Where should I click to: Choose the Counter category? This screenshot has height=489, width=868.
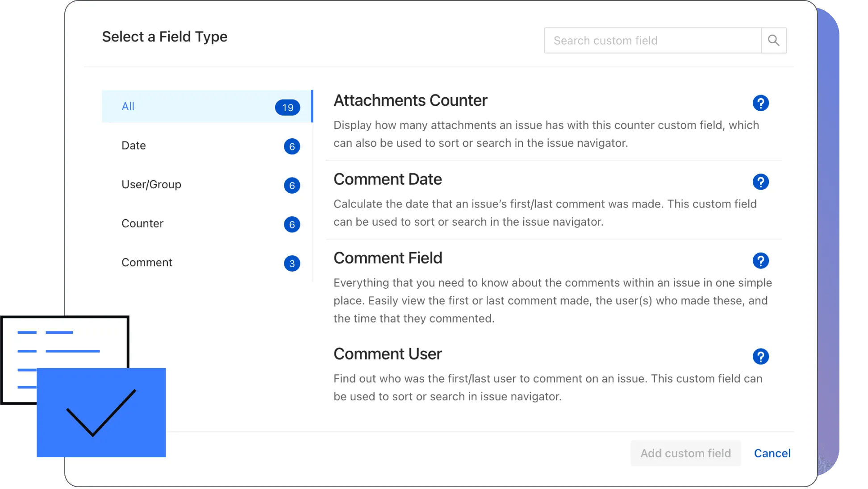pos(142,224)
